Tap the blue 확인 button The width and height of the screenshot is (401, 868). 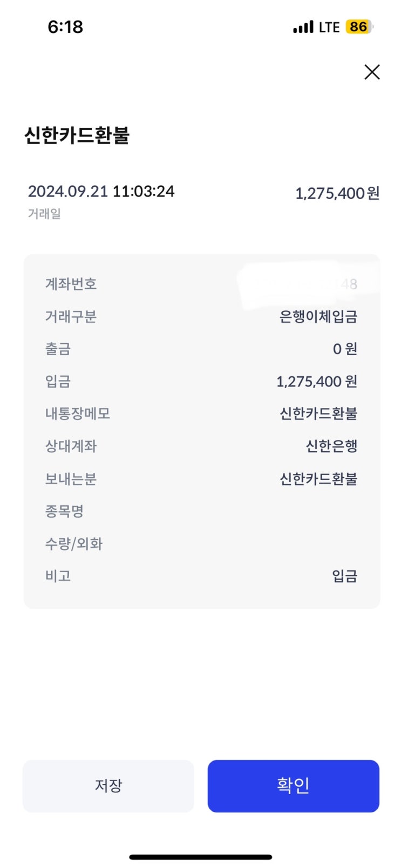pyautogui.click(x=293, y=786)
